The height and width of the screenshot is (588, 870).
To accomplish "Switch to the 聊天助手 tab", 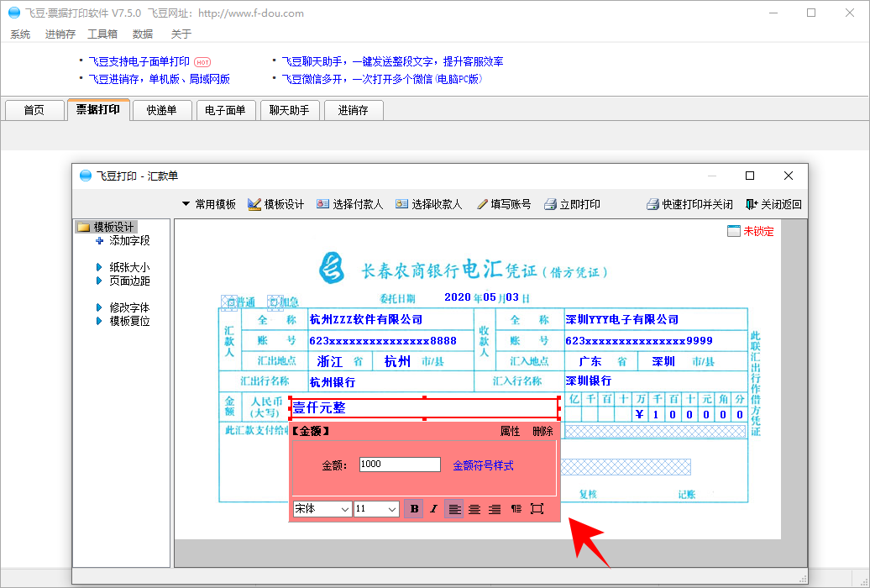I will tap(290, 110).
